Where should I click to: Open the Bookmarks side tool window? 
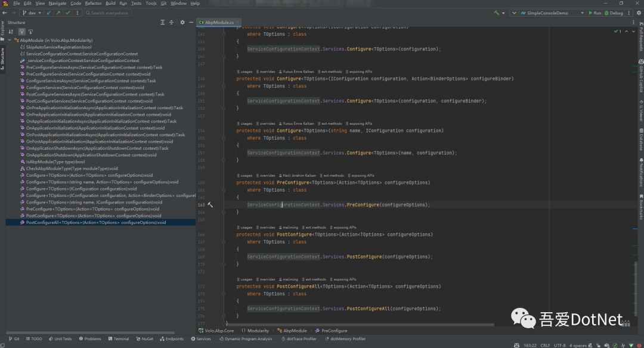(x=640, y=207)
